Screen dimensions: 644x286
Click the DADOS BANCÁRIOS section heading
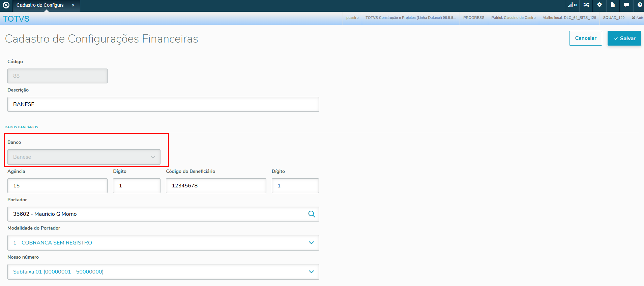pos(22,127)
